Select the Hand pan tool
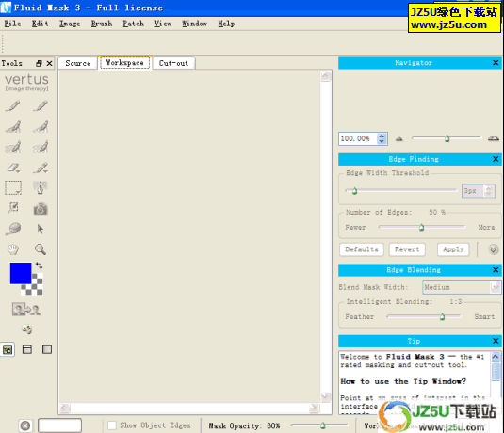 pyautogui.click(x=13, y=249)
